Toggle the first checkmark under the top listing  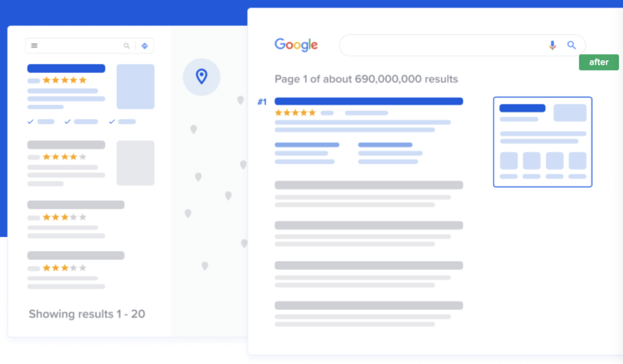point(30,122)
